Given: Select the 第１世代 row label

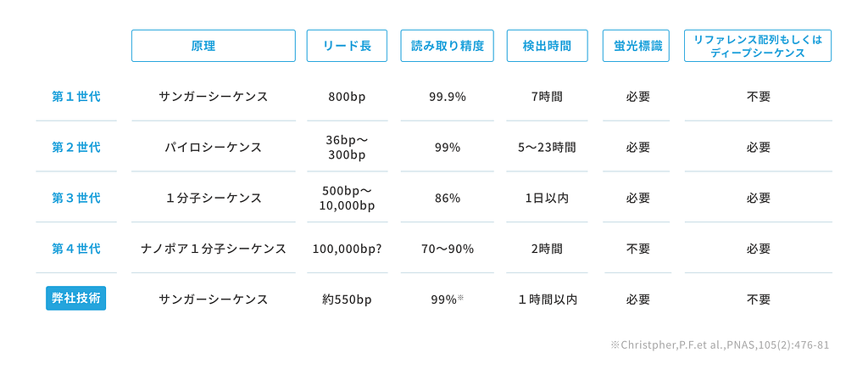Looking at the screenshot, I should 76,97.
